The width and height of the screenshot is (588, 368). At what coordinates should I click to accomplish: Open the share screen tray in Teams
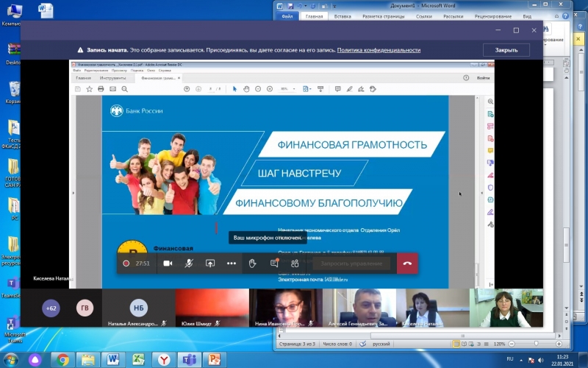coord(210,263)
